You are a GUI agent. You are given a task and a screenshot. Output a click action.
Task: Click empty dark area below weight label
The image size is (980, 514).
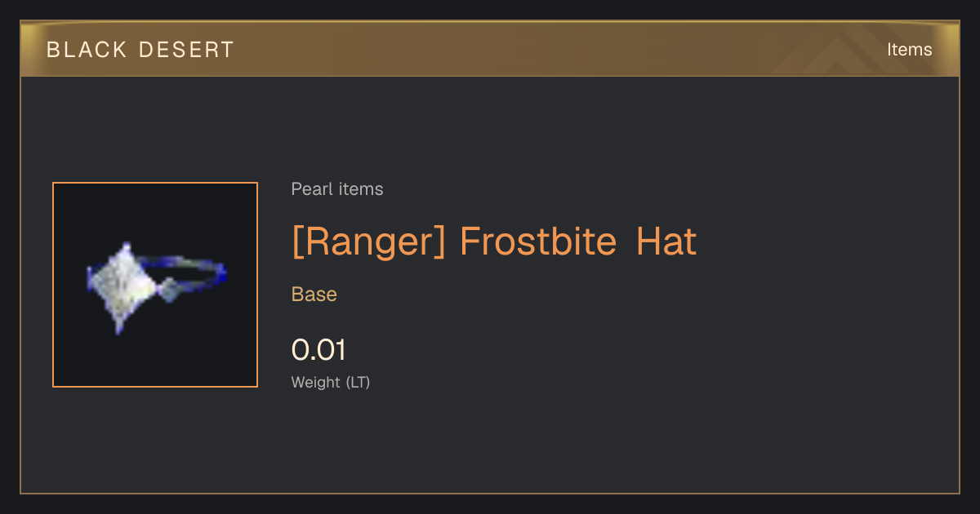pyautogui.click(x=490, y=445)
